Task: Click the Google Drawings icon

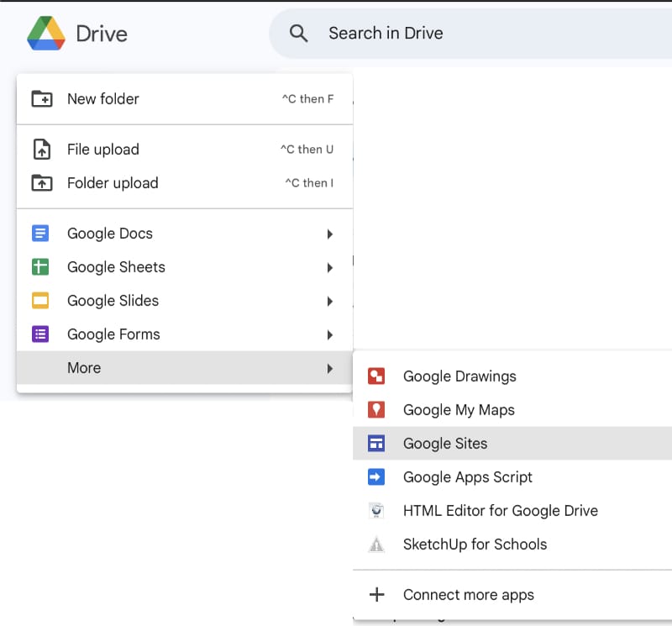Action: point(376,376)
